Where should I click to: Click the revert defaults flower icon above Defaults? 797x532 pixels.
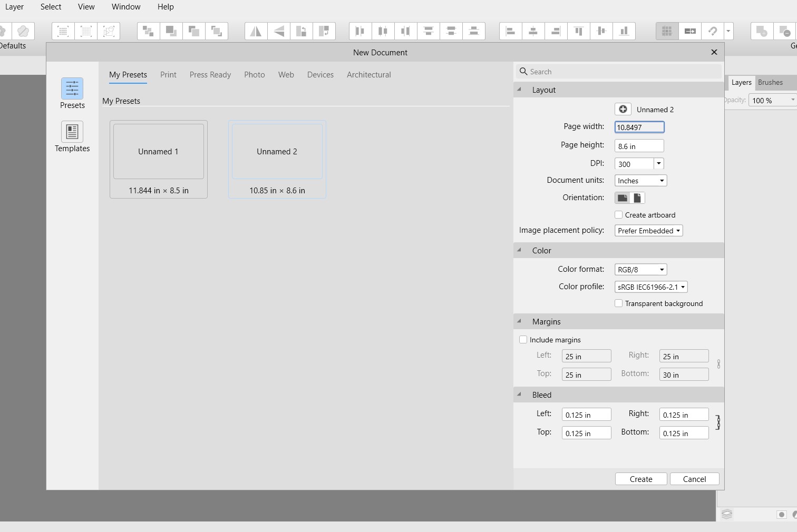(x=23, y=31)
